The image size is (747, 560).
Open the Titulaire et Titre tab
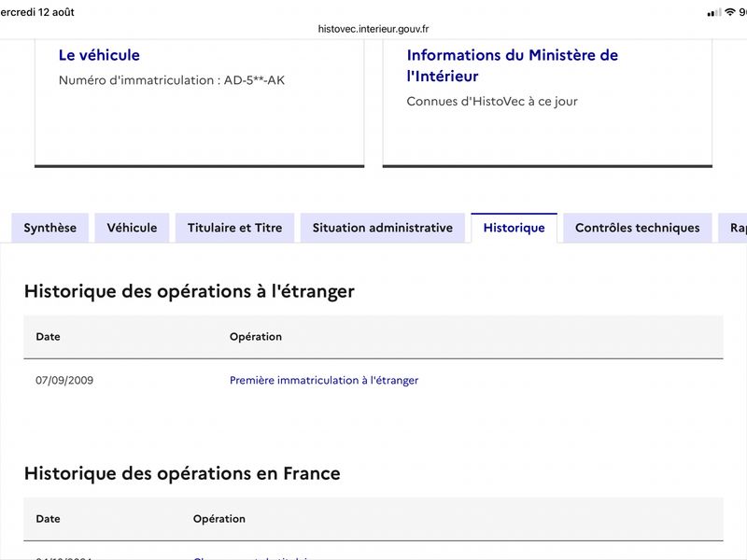pyautogui.click(x=235, y=228)
